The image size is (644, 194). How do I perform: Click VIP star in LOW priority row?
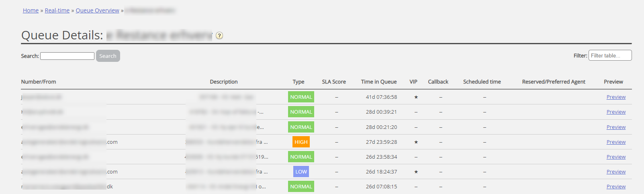[x=416, y=172]
